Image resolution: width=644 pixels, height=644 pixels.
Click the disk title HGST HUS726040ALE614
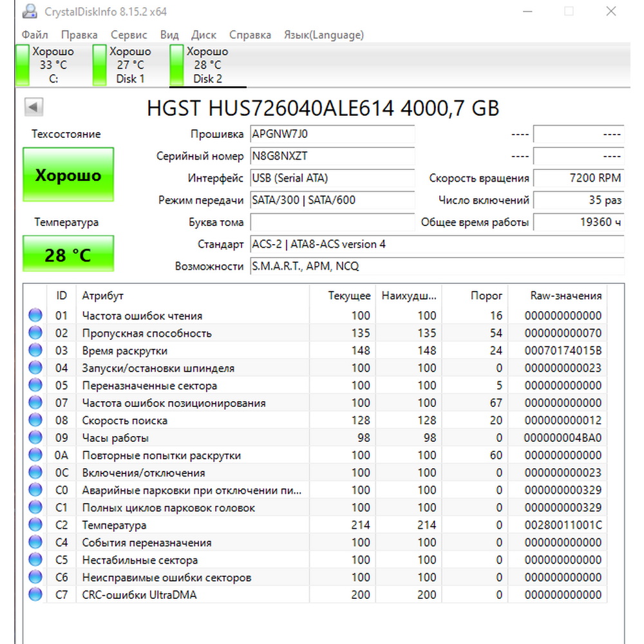(x=323, y=108)
